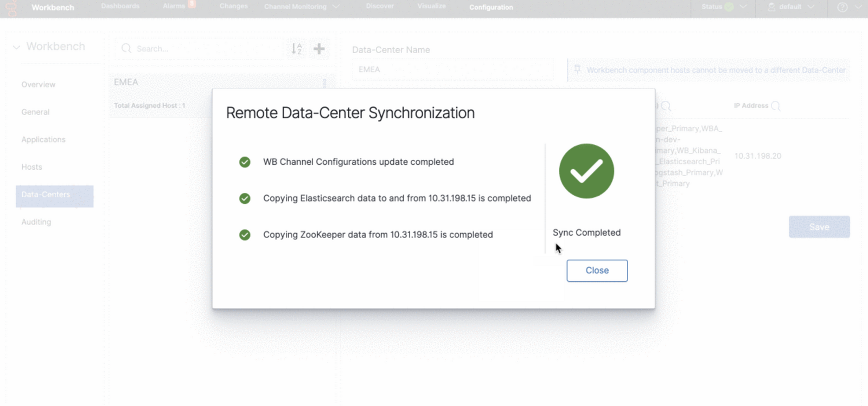The image size is (868, 406).
Task: Toggle A-Z sort order icon
Action: [297, 49]
